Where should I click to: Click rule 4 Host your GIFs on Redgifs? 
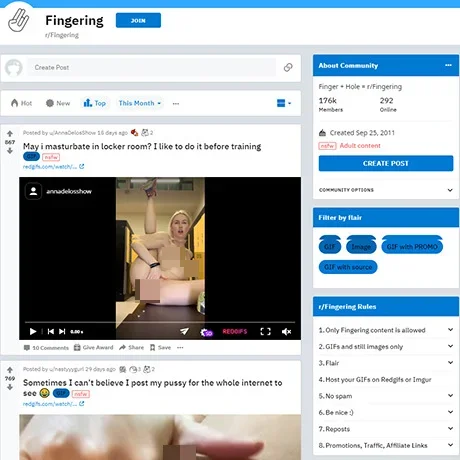(375, 379)
